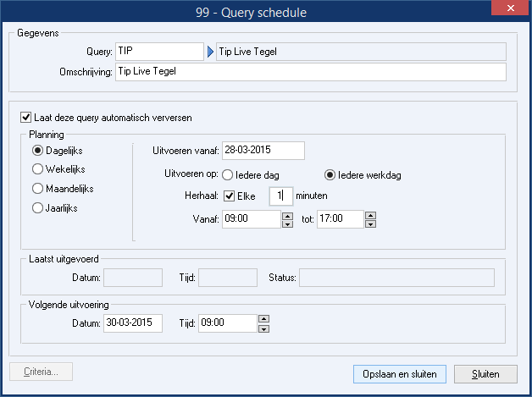Click the Query code field containing TIP

tap(159, 52)
